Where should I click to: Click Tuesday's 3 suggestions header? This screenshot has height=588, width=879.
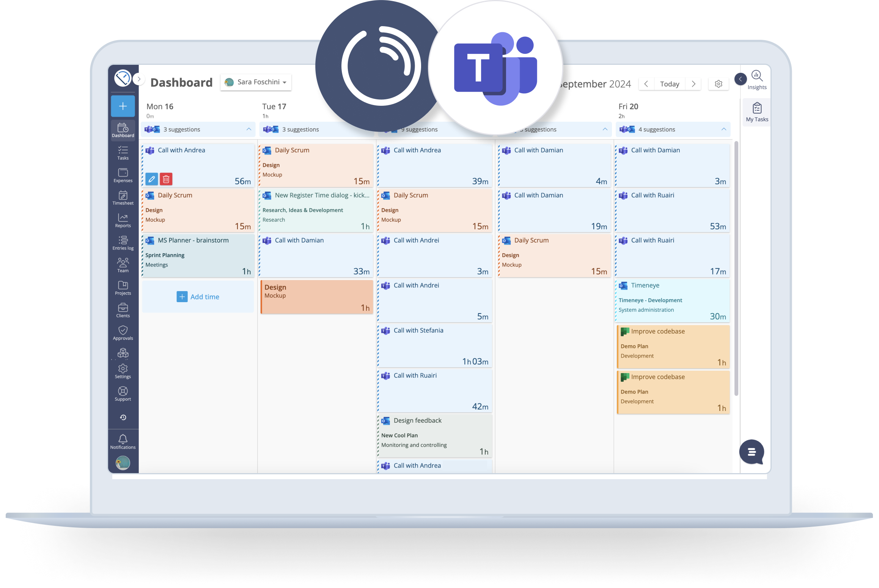click(x=316, y=129)
